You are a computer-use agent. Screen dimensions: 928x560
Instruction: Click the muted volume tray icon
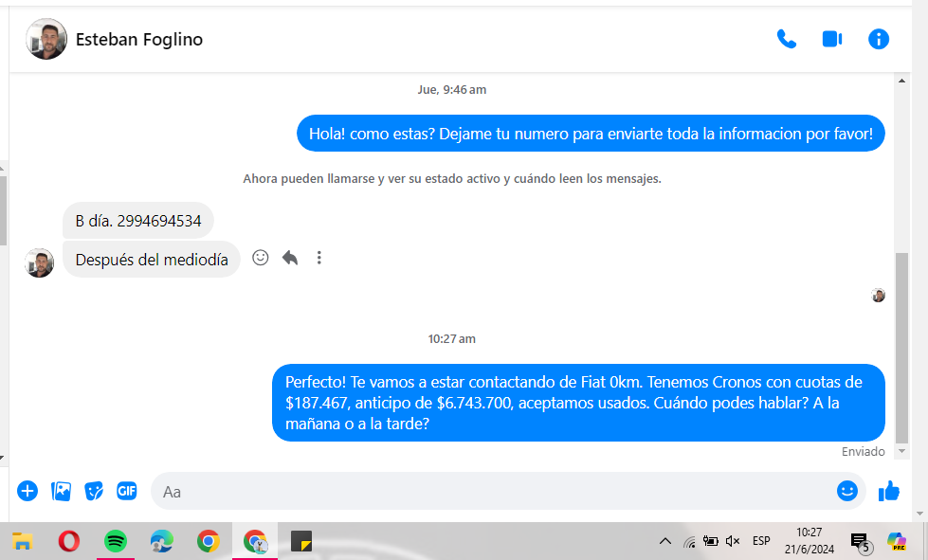tap(734, 541)
